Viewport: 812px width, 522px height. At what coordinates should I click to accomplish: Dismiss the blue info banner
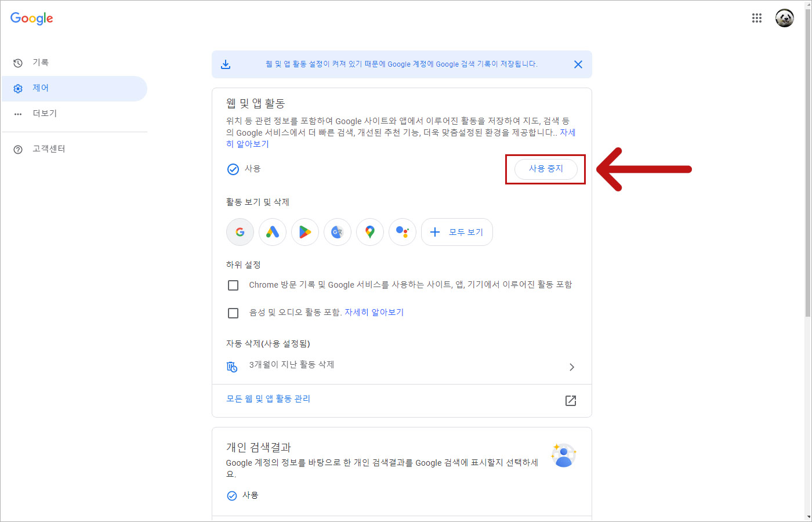(x=578, y=64)
